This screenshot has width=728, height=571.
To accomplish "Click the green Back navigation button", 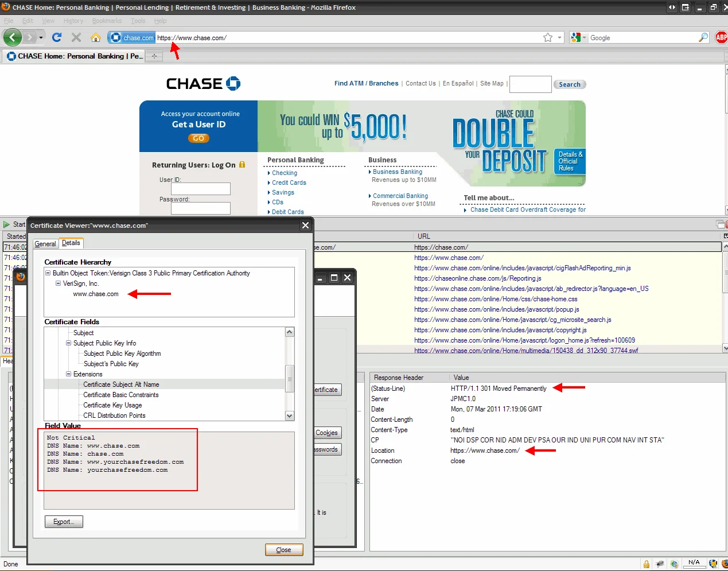I will pyautogui.click(x=12, y=37).
